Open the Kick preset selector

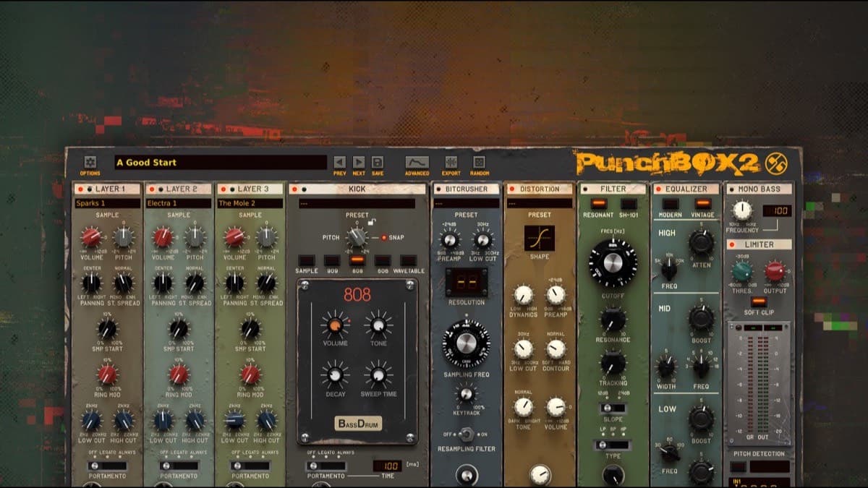tap(357, 204)
